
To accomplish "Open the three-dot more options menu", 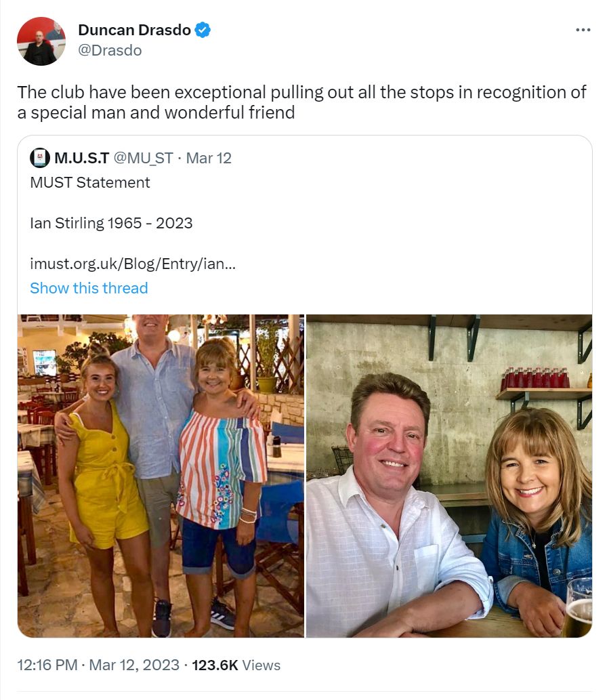I will [583, 30].
